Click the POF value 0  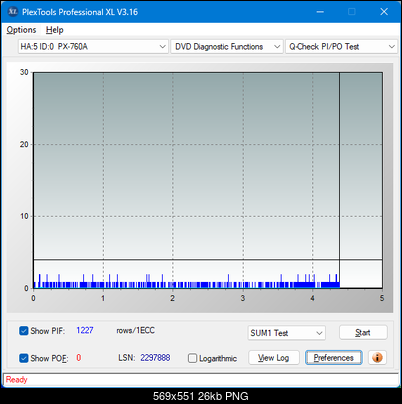point(79,358)
